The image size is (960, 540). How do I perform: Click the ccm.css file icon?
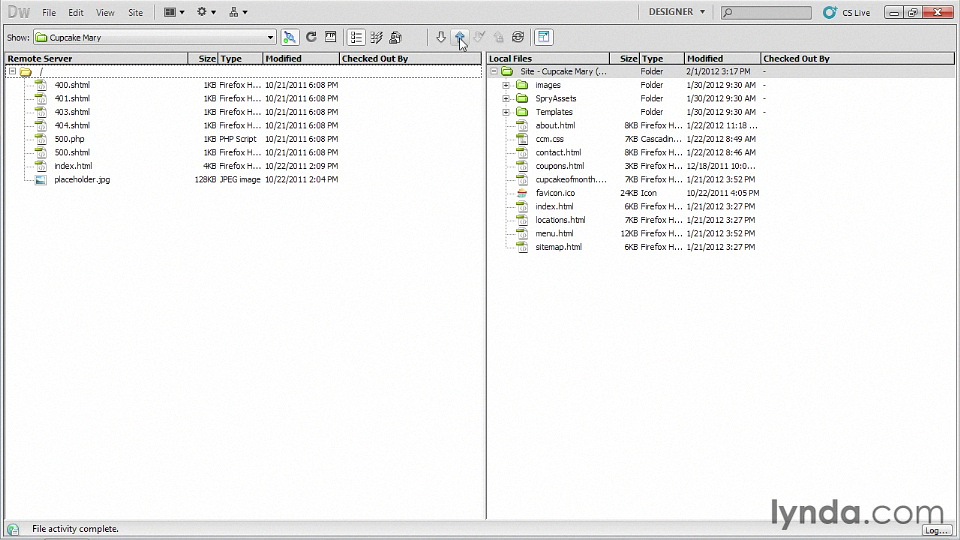click(x=522, y=139)
